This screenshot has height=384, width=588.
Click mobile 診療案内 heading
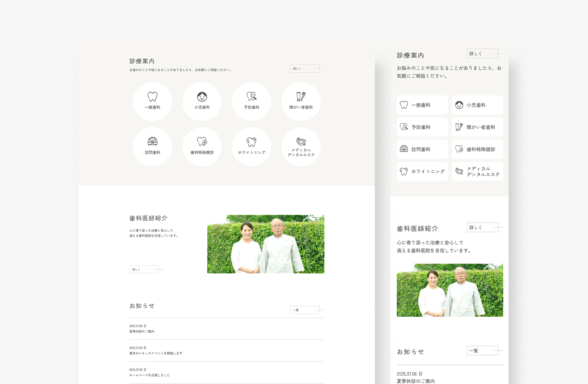tap(410, 55)
